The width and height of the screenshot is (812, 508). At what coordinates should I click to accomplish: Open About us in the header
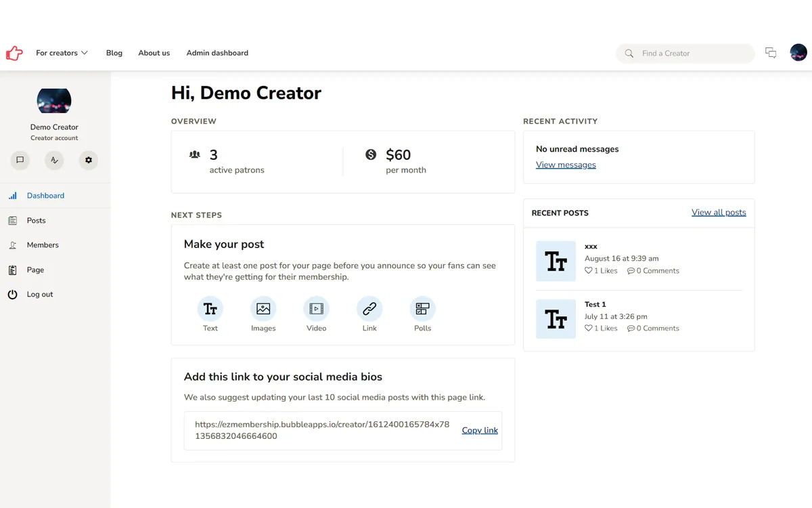(154, 53)
